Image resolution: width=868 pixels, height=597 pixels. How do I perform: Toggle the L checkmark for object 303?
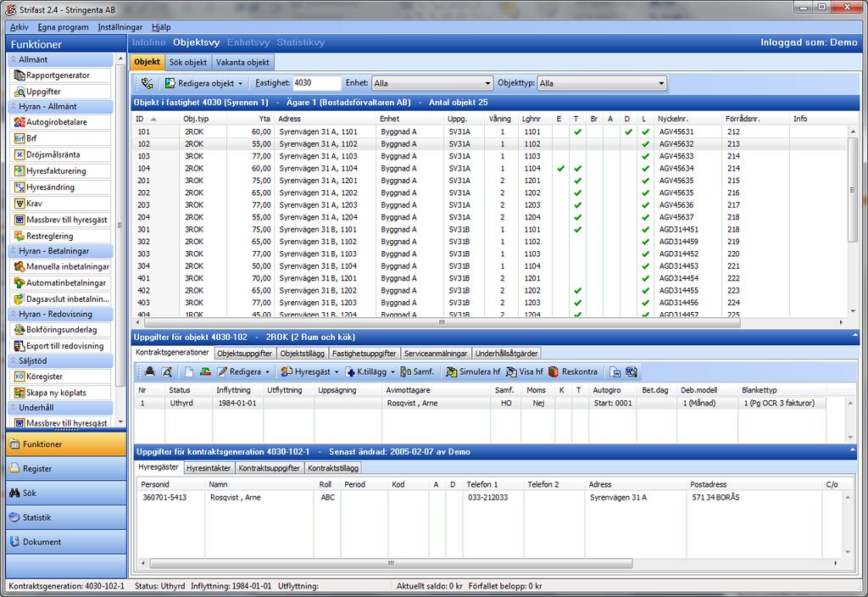[645, 254]
